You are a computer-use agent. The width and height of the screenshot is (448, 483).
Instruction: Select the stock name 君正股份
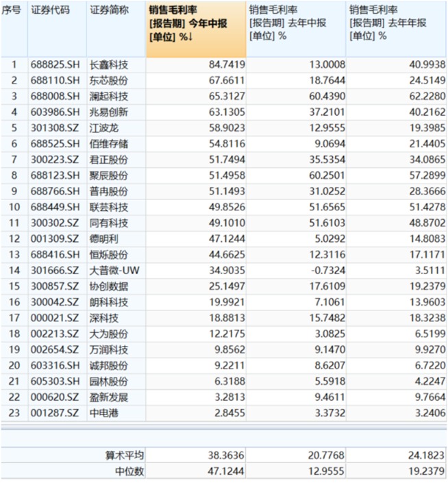(x=109, y=160)
